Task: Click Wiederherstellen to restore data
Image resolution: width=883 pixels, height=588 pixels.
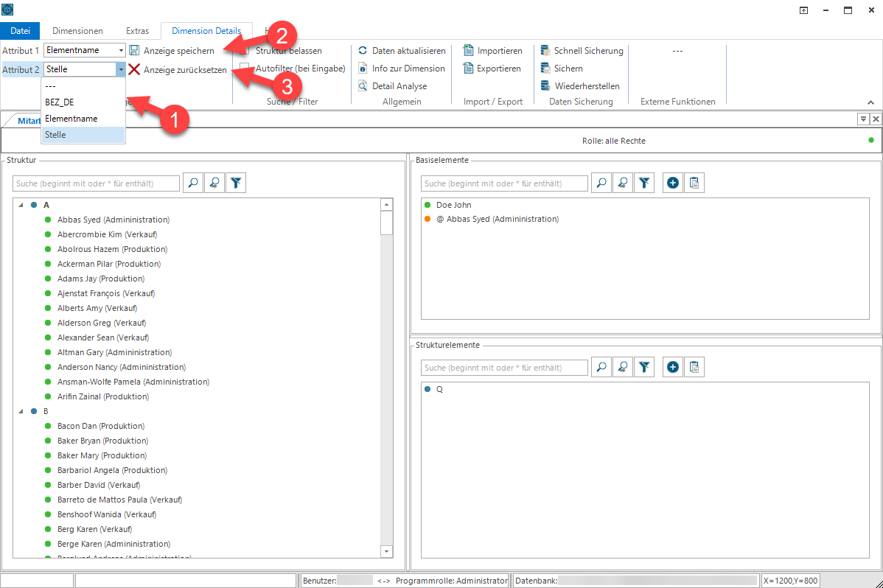Action: (580, 86)
